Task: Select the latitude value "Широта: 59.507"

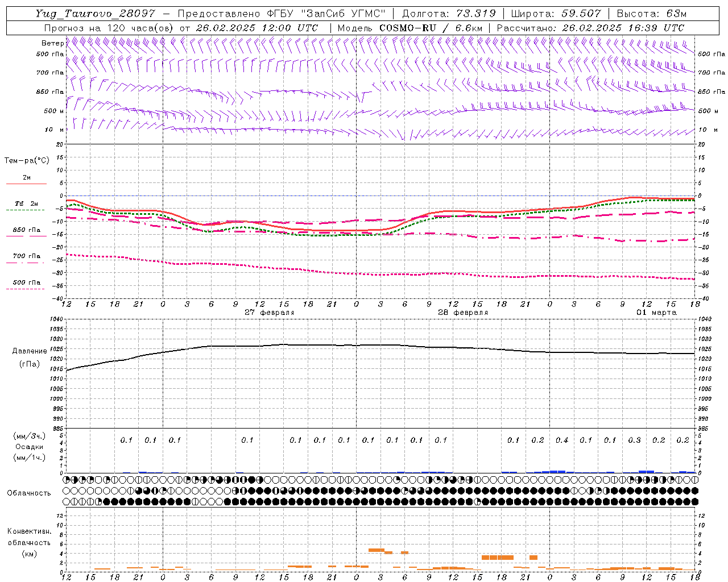Action: [556, 14]
